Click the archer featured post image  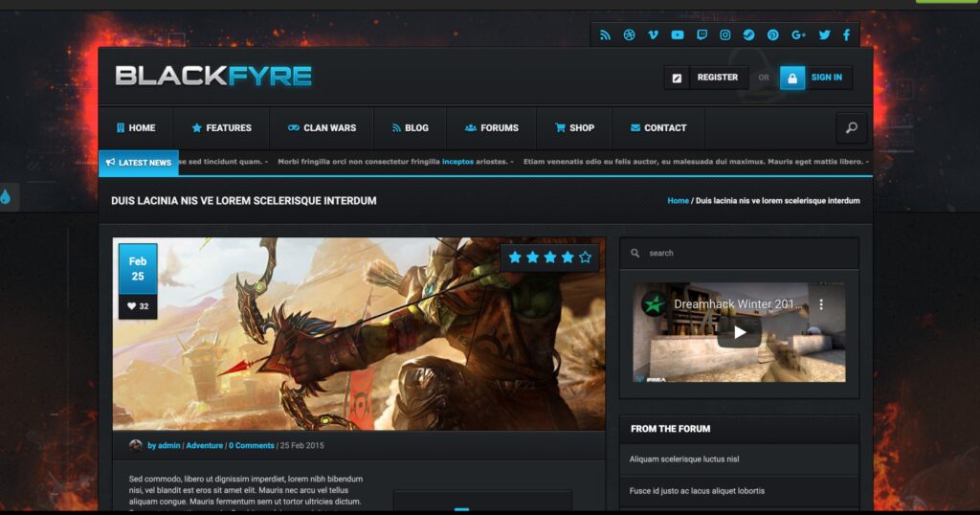[359, 333]
